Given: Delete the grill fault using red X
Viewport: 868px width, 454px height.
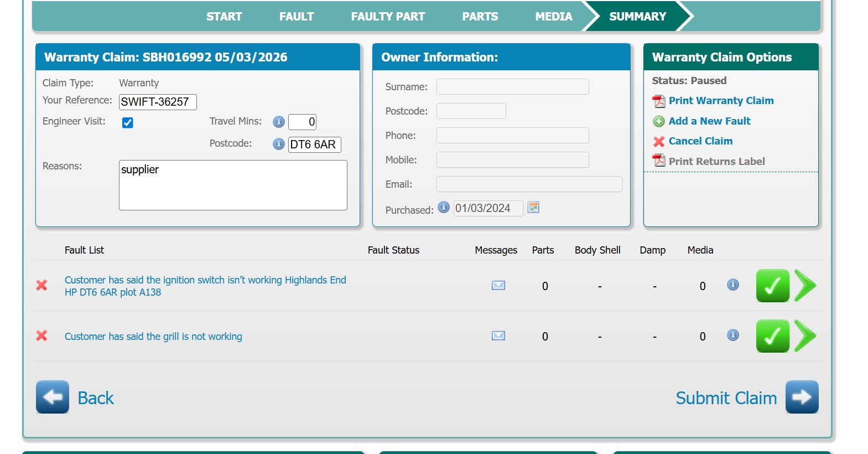Looking at the screenshot, I should click(41, 336).
